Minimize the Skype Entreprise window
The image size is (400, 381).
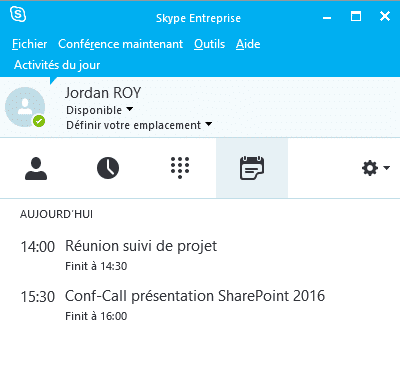(x=327, y=17)
